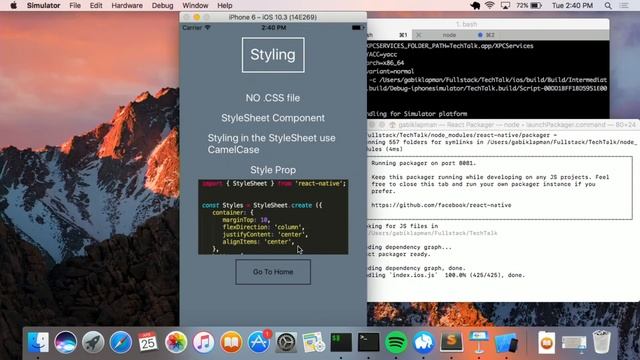Open Launchpad rocket icon
Screen dimensions: 640x360
coord(93,342)
